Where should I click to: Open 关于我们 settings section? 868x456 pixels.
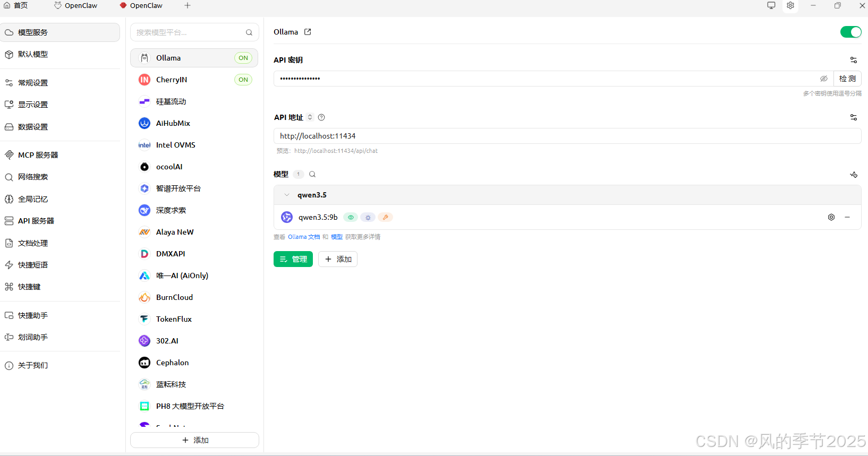[x=60, y=365]
